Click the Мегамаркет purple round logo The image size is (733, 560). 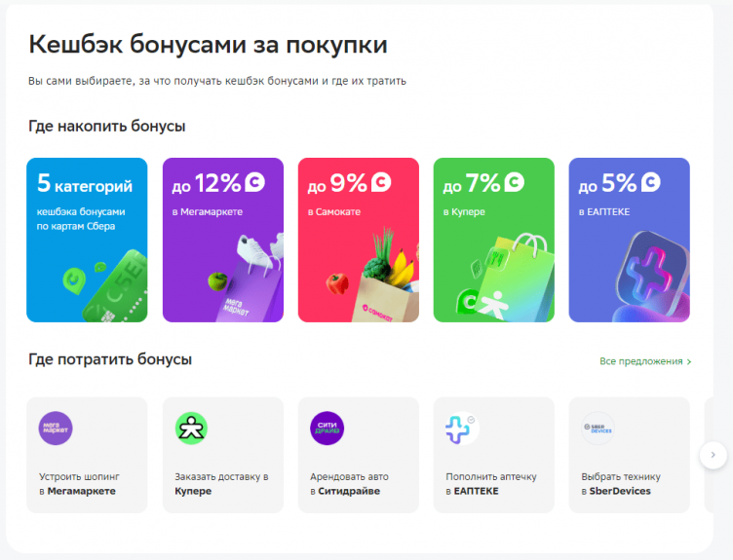(56, 428)
